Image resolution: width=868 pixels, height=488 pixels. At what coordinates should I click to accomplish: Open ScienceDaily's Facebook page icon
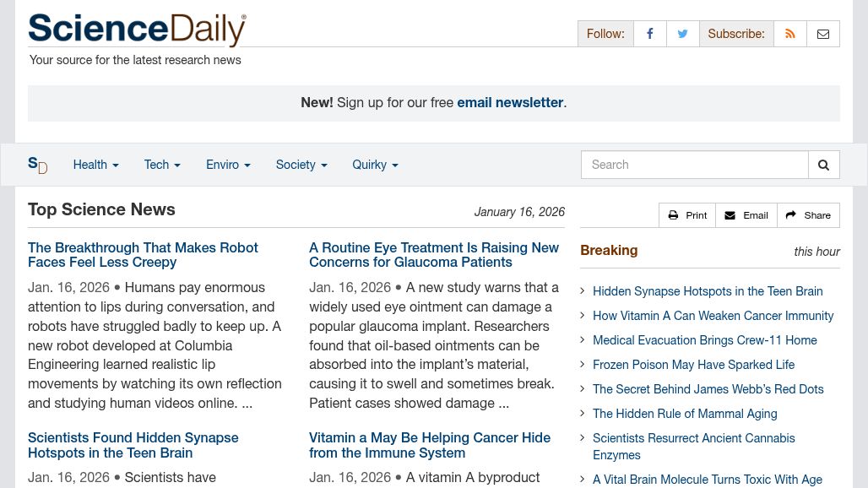(650, 34)
